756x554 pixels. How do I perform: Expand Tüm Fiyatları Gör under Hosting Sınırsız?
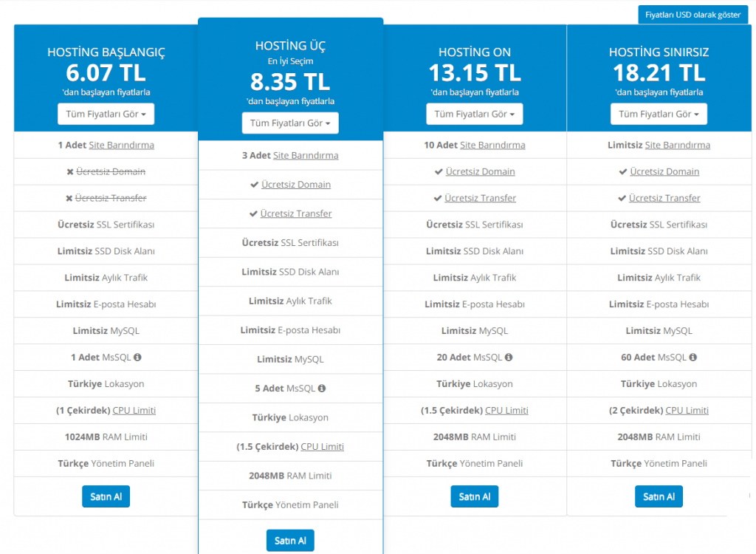point(659,114)
